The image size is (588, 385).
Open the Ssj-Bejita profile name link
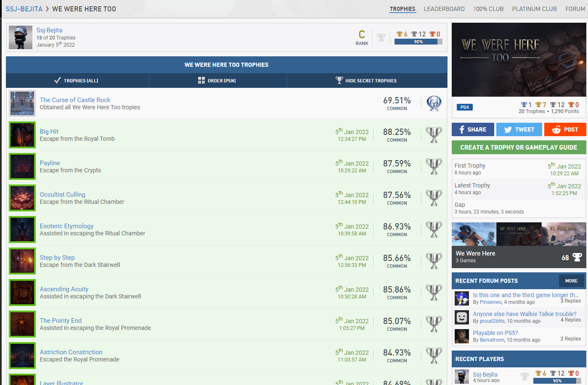pos(49,30)
